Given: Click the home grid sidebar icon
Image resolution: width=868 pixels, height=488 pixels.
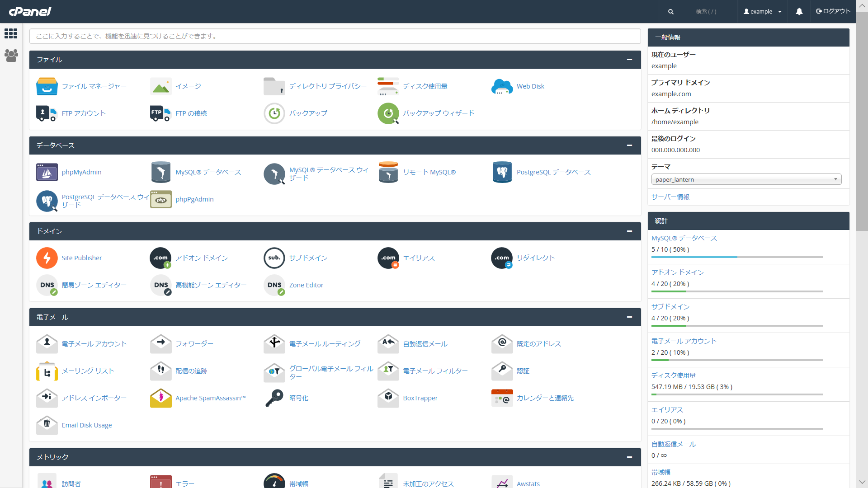Looking at the screenshot, I should click(11, 33).
